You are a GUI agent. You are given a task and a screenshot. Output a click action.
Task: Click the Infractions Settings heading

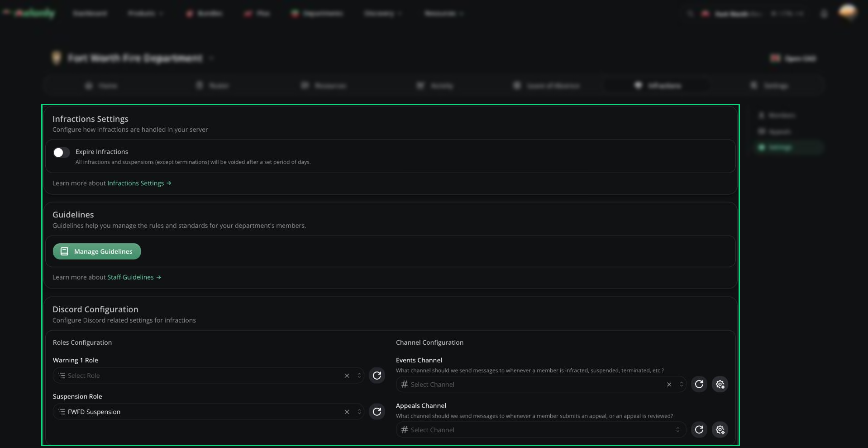91,119
